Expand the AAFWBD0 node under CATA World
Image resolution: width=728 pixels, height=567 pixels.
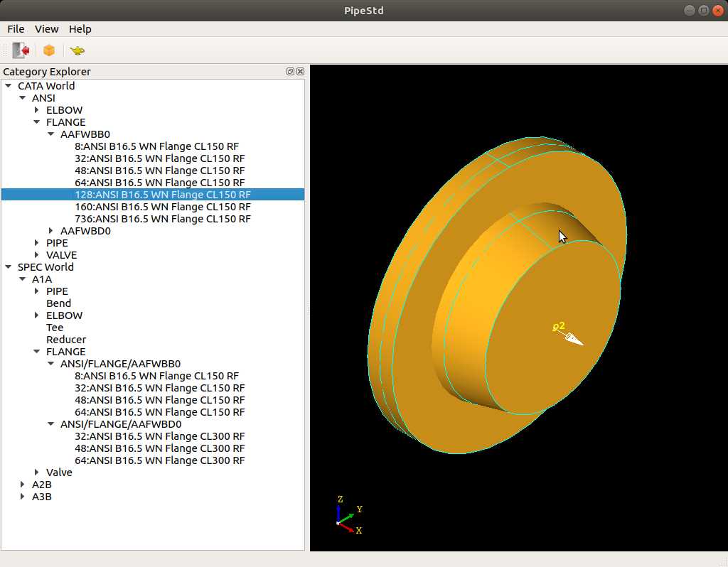click(51, 230)
